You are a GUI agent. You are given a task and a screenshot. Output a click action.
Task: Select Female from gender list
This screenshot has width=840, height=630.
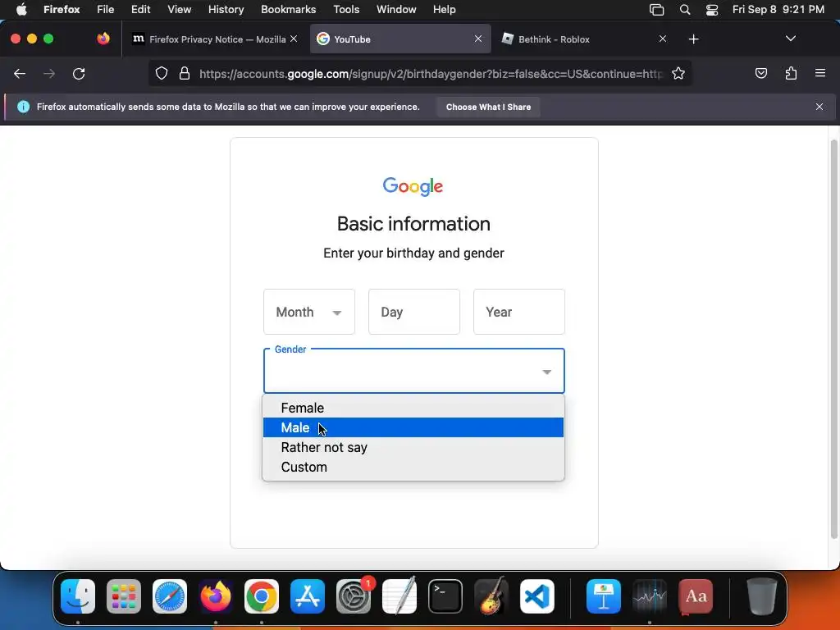[x=413, y=408]
